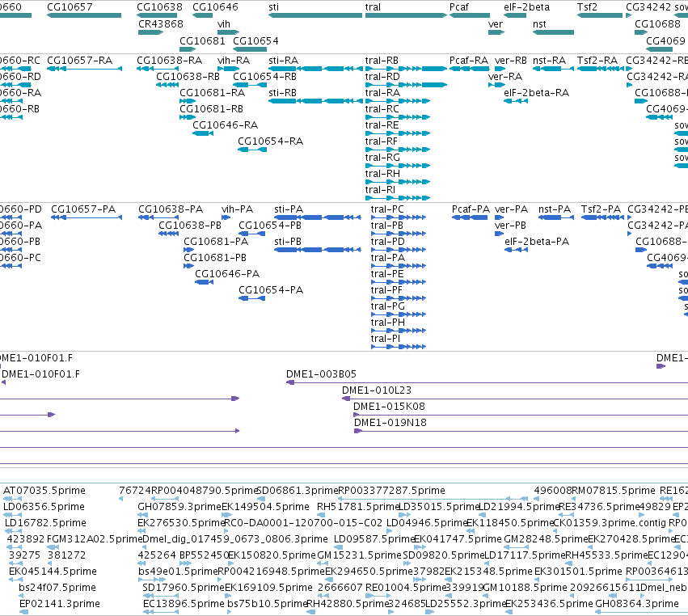Click the CG10638-RB transcript label
The image size is (688, 616).
coord(188,76)
